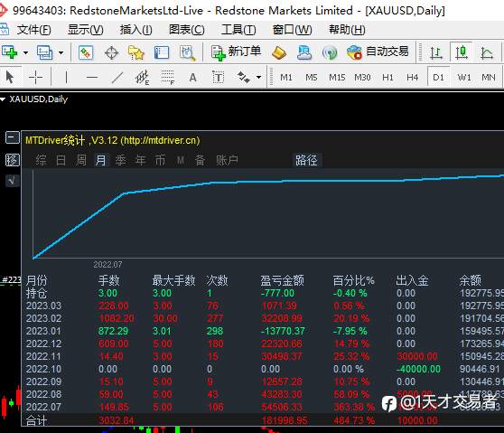The width and height of the screenshot is (504, 433).
Task: Open the 帮助(H) menu
Action: (x=347, y=30)
